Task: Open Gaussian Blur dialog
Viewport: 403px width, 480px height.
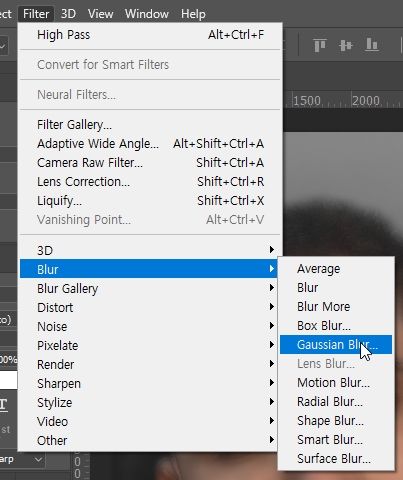Action: tap(336, 345)
